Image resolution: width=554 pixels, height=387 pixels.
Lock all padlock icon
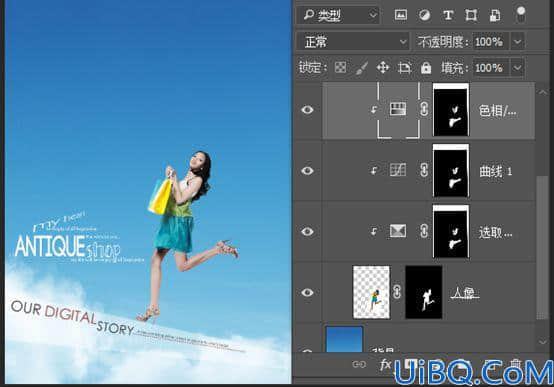tap(426, 68)
